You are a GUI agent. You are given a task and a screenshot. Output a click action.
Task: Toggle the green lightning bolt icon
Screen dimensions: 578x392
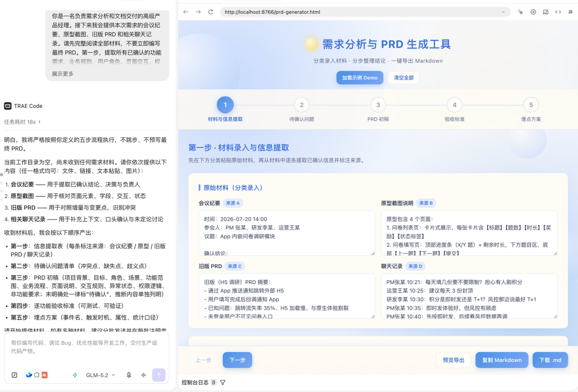tap(75, 375)
